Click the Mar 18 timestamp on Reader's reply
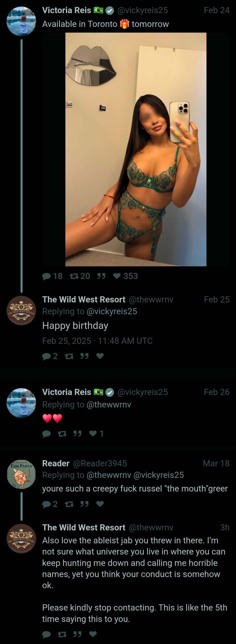This screenshot has width=236, height=644. pos(216,463)
